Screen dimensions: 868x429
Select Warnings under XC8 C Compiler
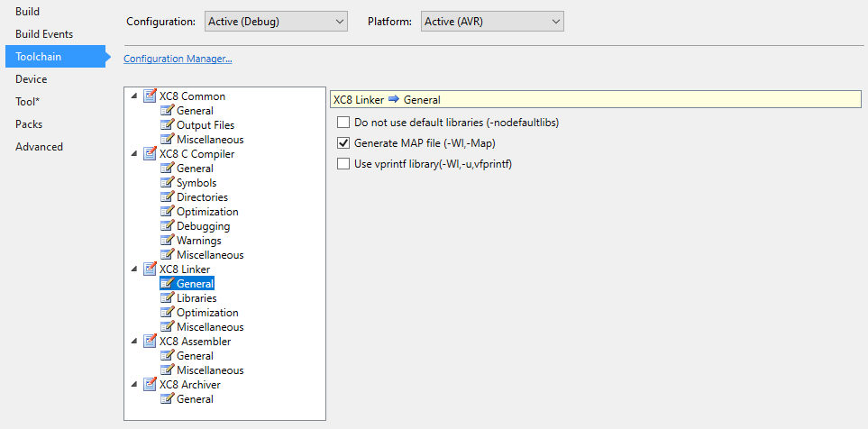pyautogui.click(x=198, y=241)
